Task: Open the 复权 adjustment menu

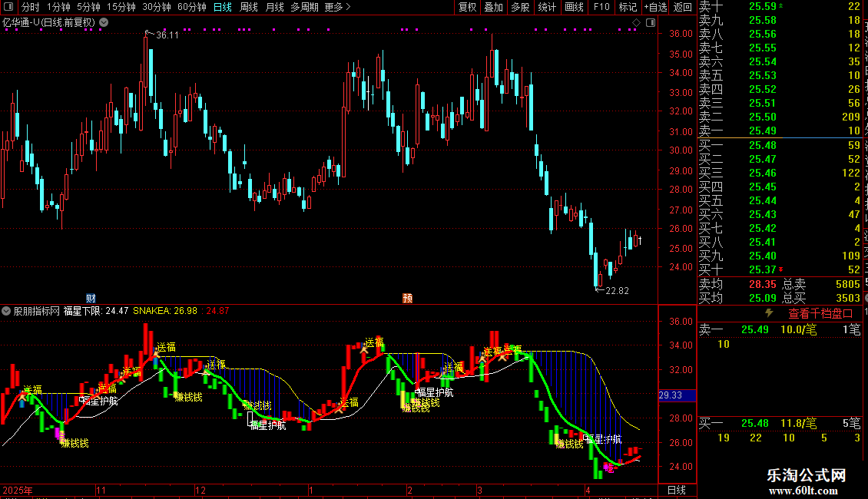Action: point(467,7)
